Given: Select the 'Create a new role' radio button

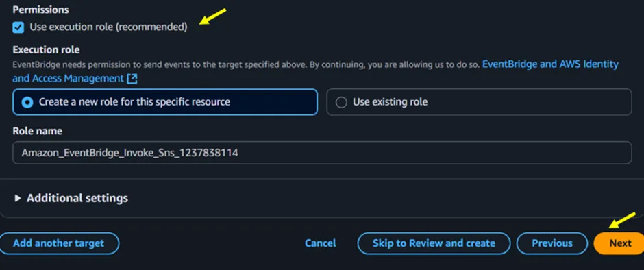Looking at the screenshot, I should tap(27, 102).
